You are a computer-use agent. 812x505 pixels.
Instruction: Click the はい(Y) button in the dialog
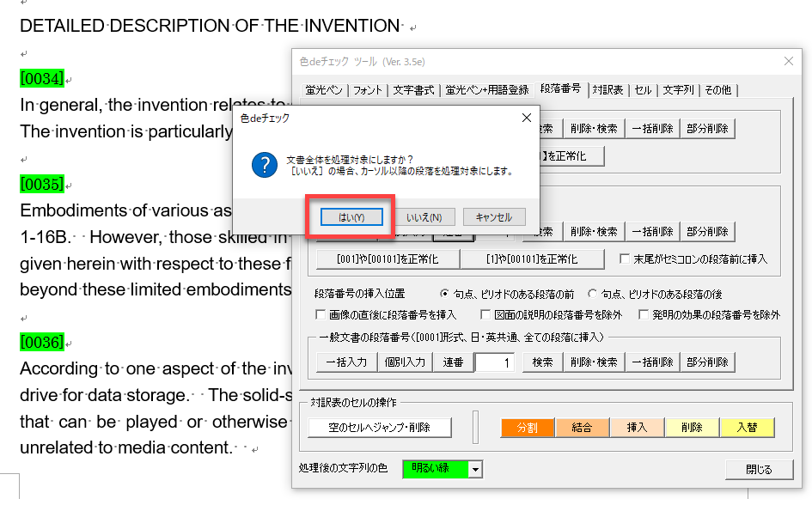(350, 217)
